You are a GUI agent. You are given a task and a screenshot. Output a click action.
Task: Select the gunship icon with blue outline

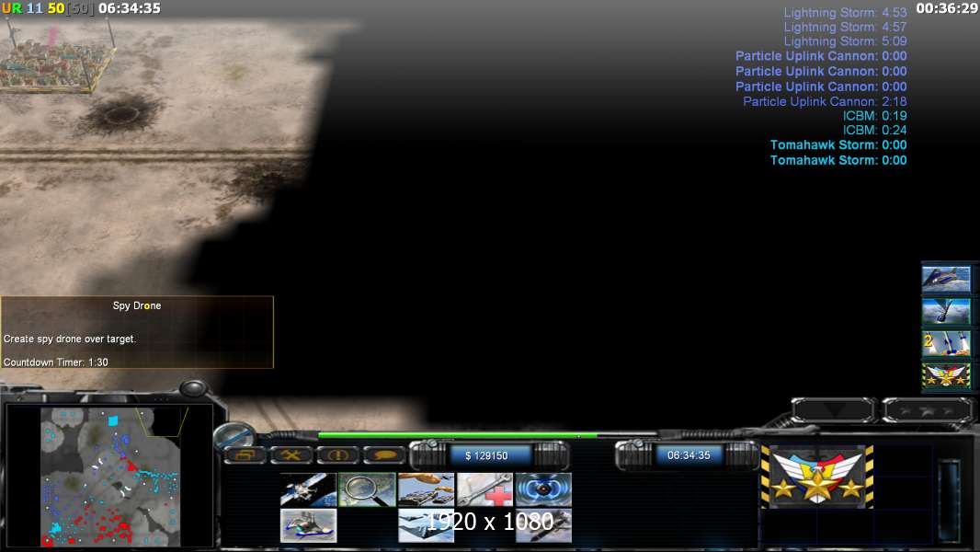click(x=309, y=525)
